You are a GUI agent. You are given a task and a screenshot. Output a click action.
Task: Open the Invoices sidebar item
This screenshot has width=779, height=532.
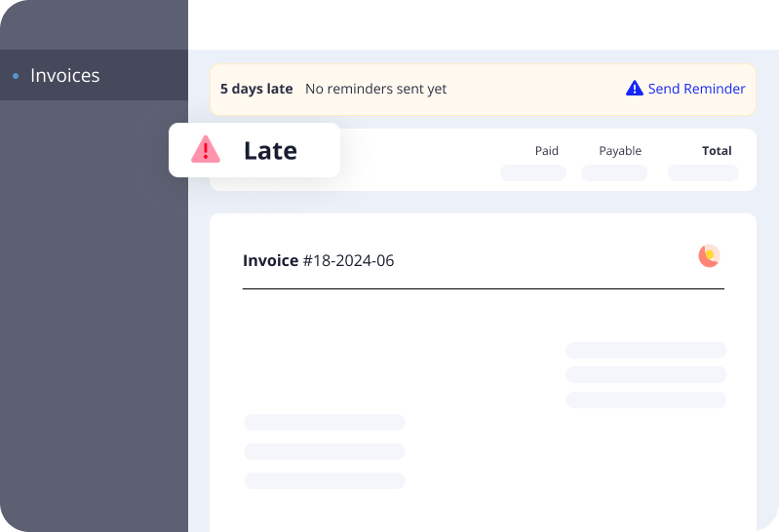[94, 75]
